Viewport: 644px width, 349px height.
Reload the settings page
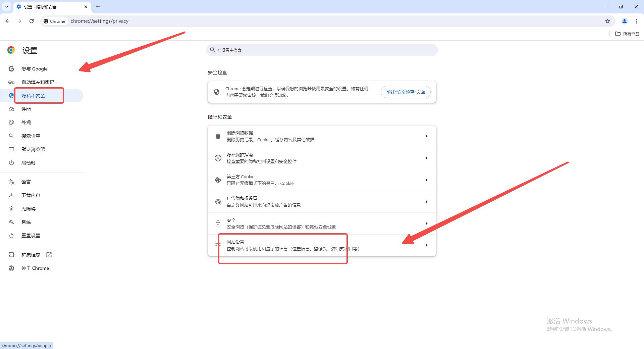point(32,21)
